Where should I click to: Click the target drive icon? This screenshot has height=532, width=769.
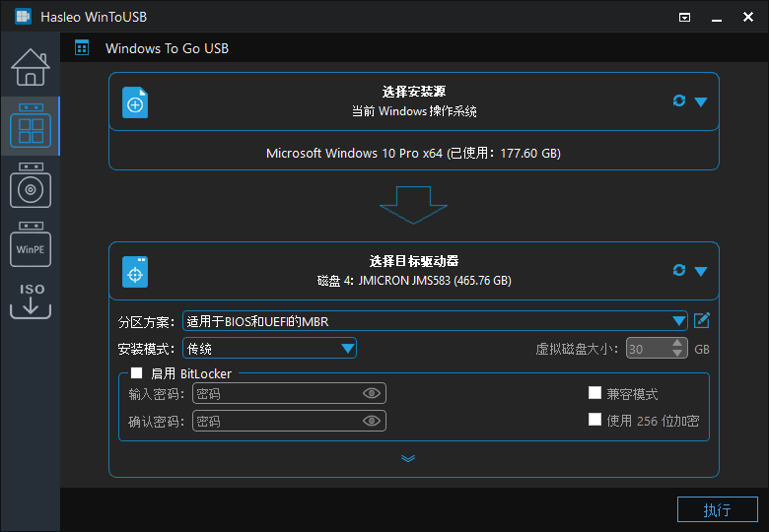(x=135, y=272)
